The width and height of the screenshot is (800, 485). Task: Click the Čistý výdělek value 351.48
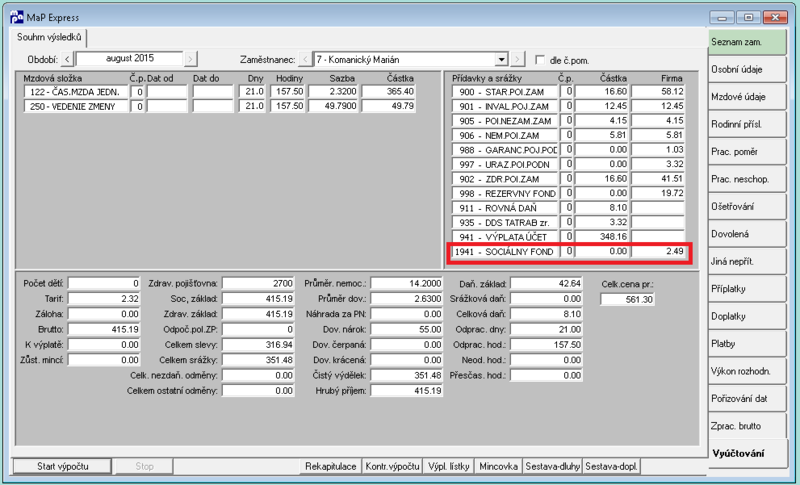tap(407, 375)
